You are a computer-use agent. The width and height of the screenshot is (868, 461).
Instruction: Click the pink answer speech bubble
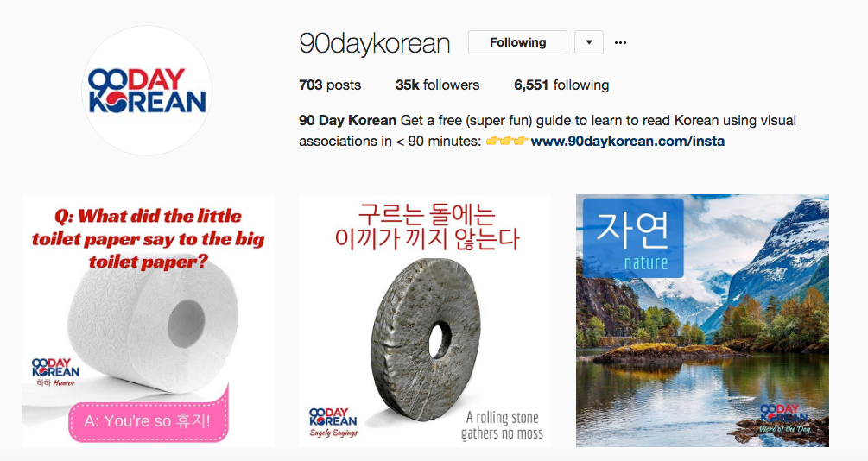[x=149, y=420]
